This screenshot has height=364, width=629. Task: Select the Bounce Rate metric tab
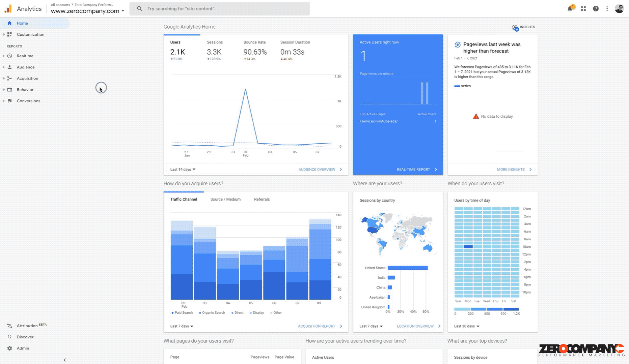coord(255,50)
